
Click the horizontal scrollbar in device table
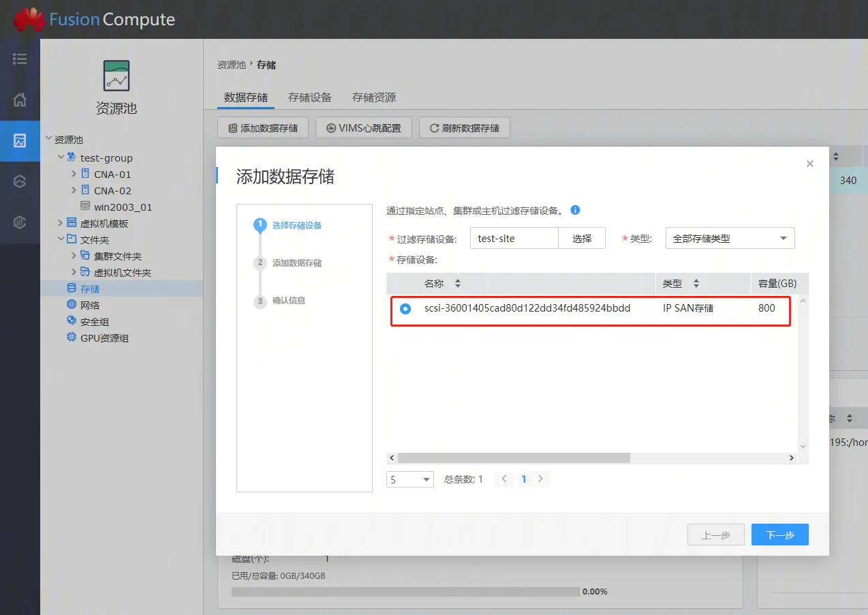coord(514,458)
